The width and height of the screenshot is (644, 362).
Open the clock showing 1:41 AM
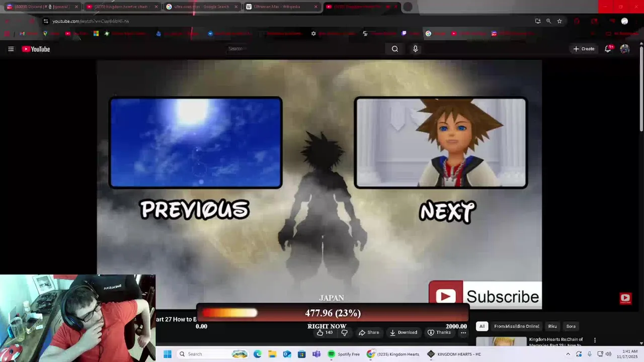pos(630,354)
